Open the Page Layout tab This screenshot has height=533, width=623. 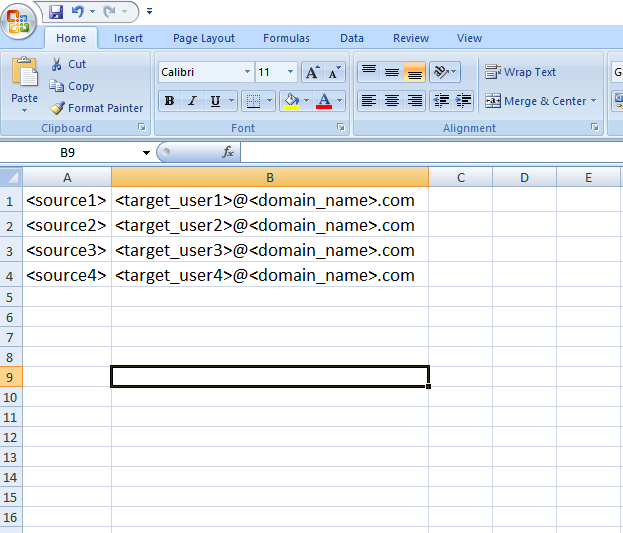pyautogui.click(x=204, y=38)
